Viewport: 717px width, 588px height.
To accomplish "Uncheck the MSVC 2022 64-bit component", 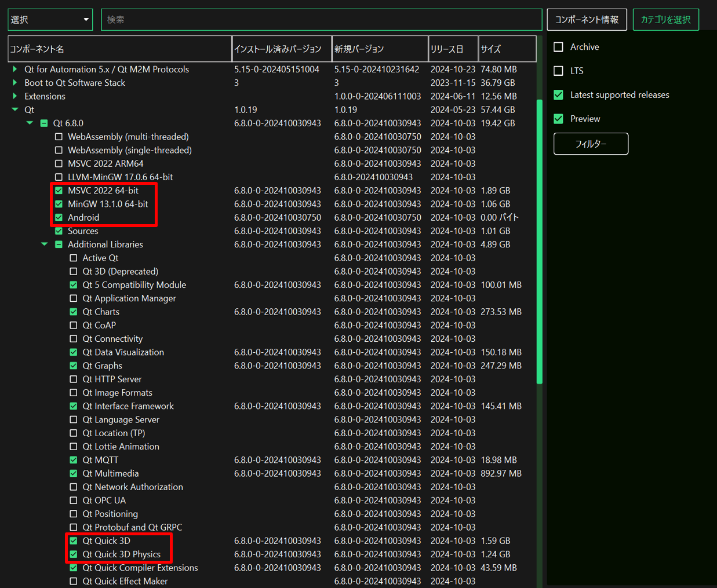I will (x=59, y=191).
